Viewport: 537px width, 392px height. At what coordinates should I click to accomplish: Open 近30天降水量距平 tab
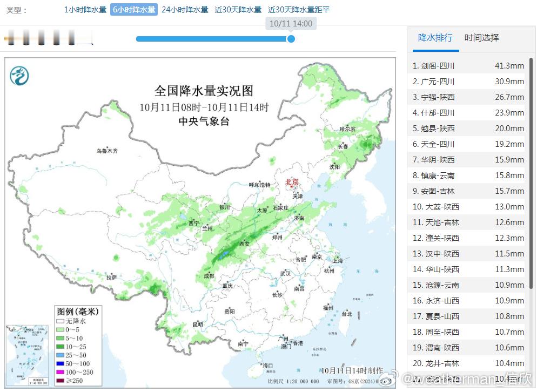(x=299, y=10)
